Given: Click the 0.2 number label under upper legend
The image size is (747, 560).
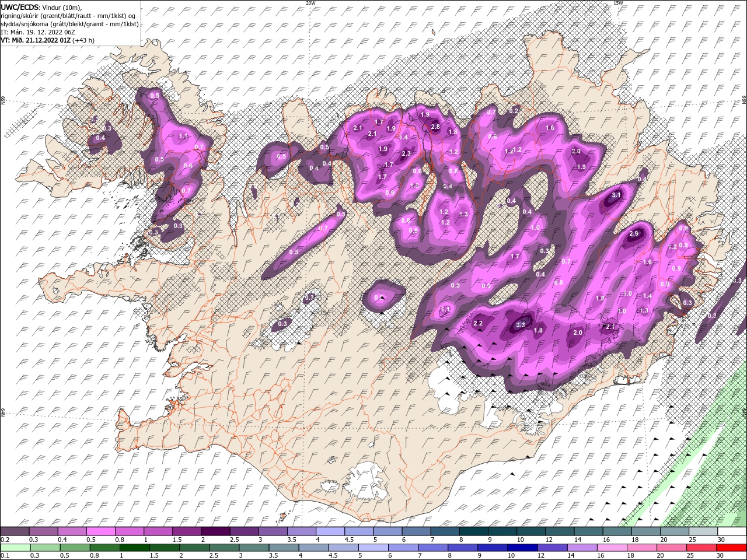Looking at the screenshot, I should (x=5, y=540).
